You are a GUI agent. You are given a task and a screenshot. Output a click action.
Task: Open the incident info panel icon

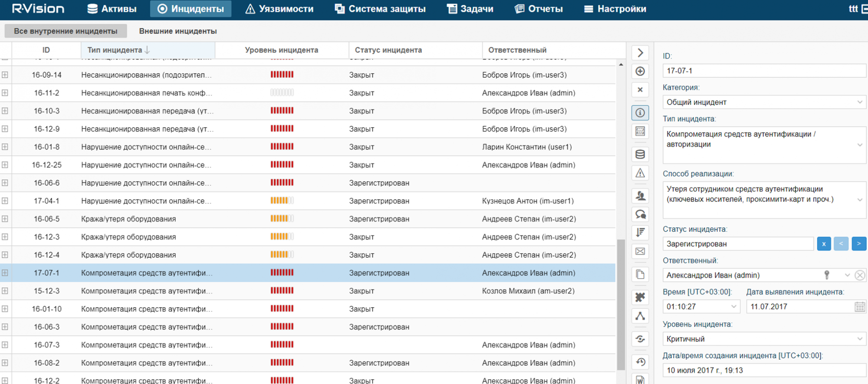click(640, 113)
